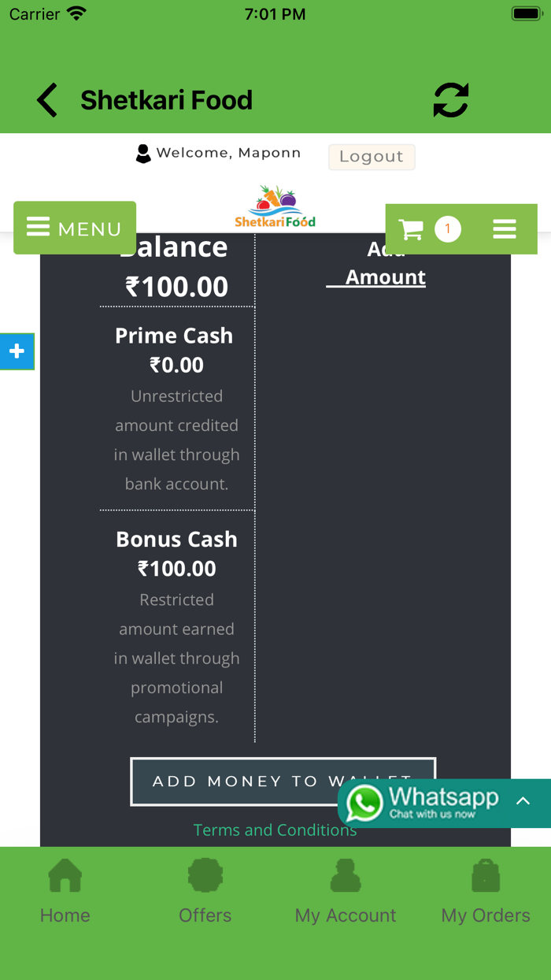Screen dimensions: 551x980
Task: Open the green MENU button
Action: 75,228
